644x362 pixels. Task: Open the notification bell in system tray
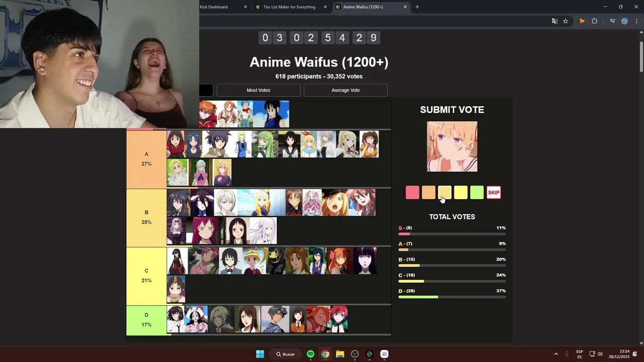coord(635,354)
